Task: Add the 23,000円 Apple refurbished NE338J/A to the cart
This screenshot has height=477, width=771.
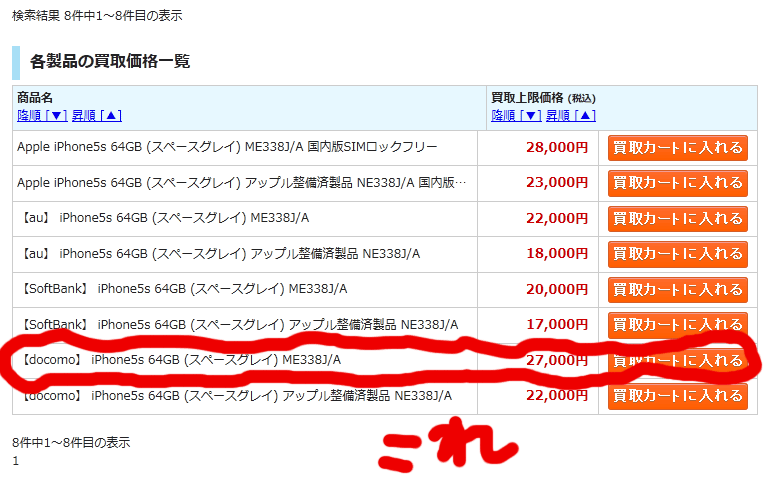Action: tap(678, 183)
